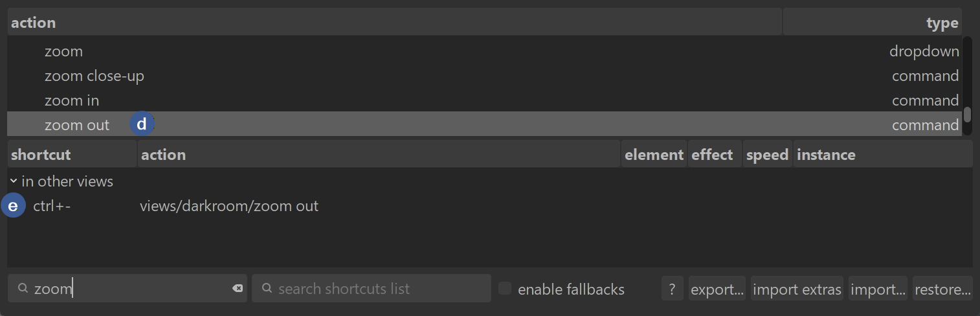The image size is (980, 316).
Task: Click the import... button
Action: pos(878,289)
